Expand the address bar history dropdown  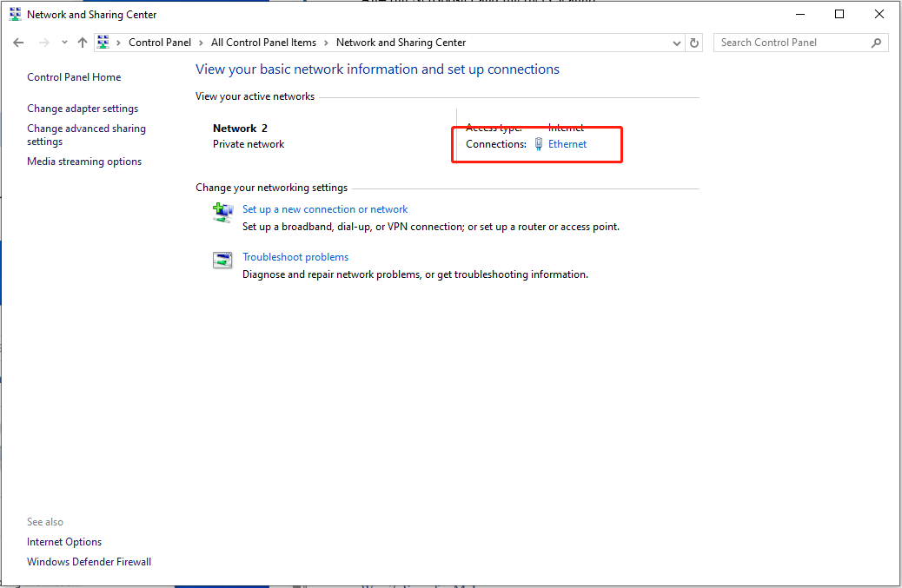click(x=677, y=43)
